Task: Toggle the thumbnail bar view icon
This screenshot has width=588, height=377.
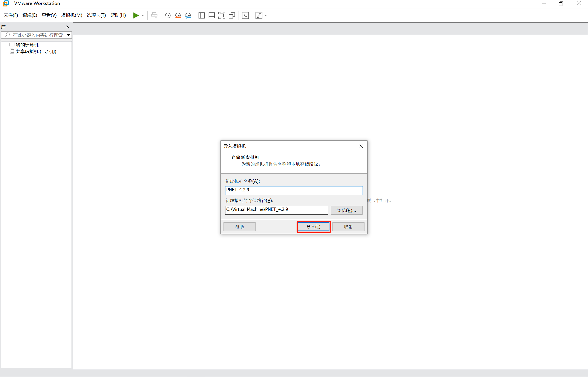Action: (212, 15)
